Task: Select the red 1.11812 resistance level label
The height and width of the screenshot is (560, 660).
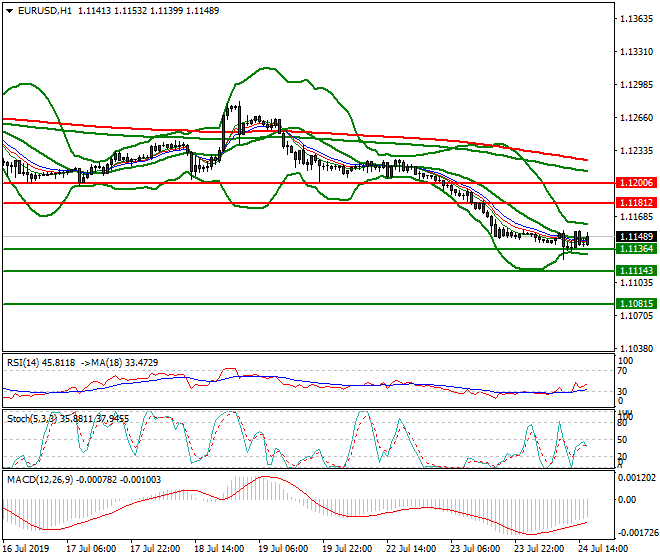Action: tap(636, 203)
